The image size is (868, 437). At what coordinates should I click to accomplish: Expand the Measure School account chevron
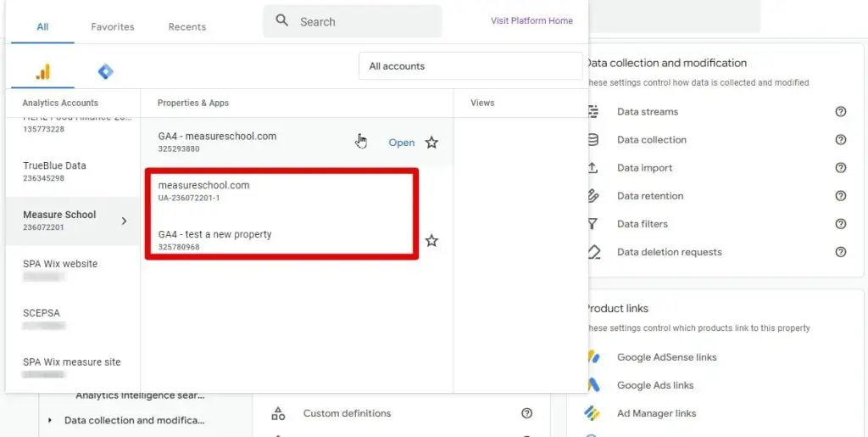pos(124,221)
